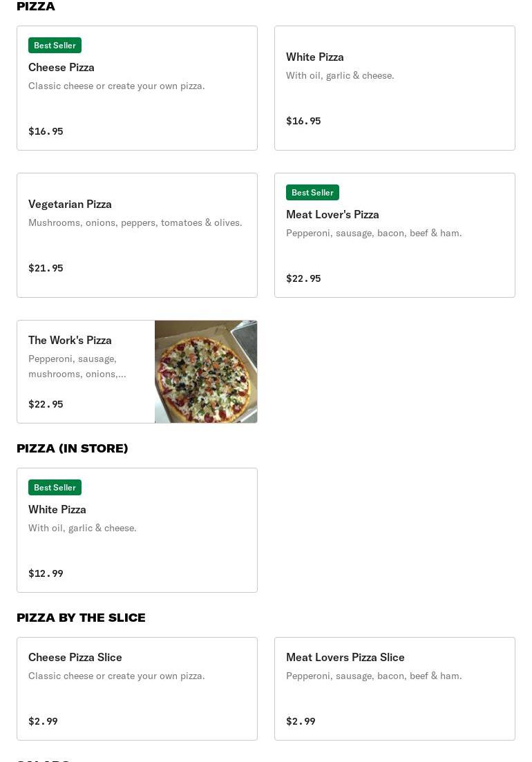The width and height of the screenshot is (532, 762).
Task: Choose Meat Lovers Pizza Slice item
Action: pos(395,689)
